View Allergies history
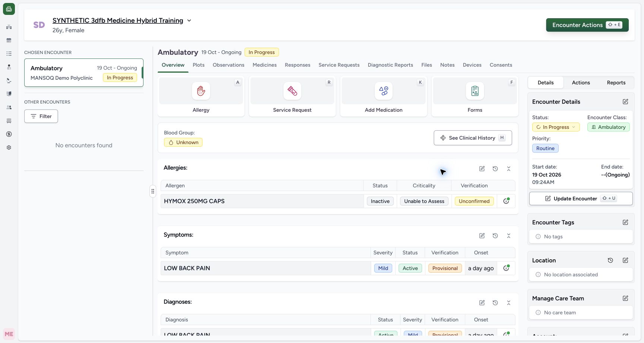 (495, 169)
